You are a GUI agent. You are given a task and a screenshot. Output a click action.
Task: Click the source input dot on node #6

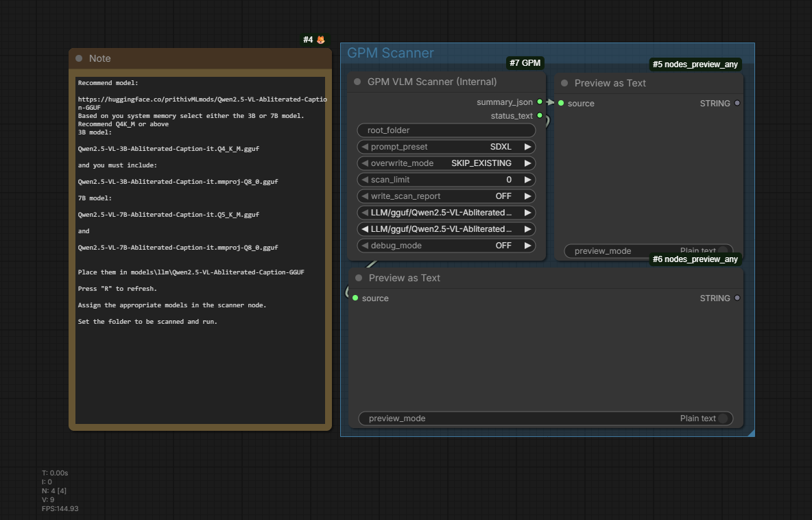(355, 298)
